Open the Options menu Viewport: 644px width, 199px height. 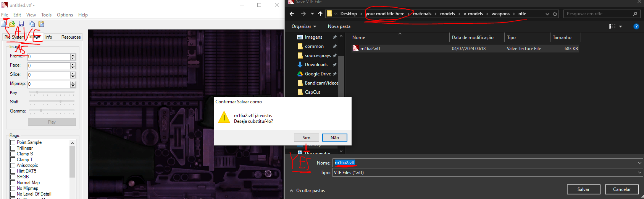point(65,15)
